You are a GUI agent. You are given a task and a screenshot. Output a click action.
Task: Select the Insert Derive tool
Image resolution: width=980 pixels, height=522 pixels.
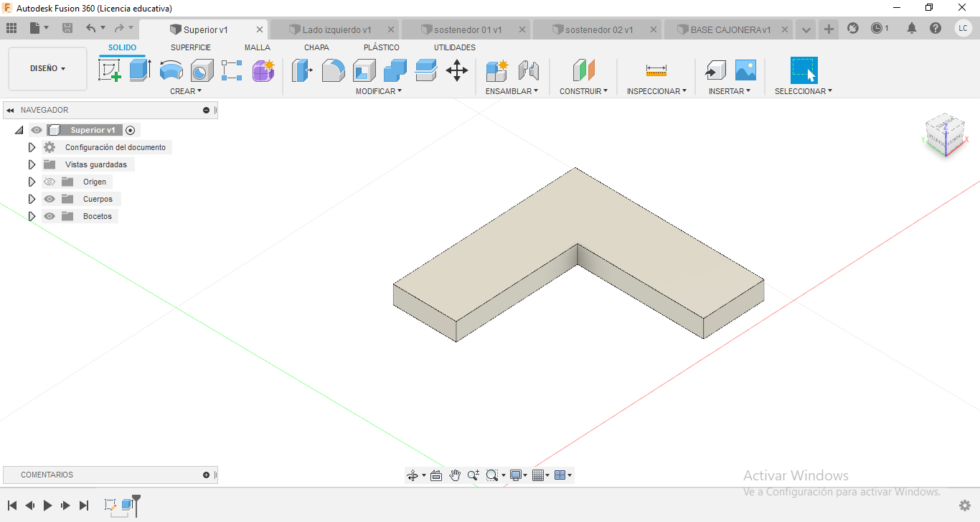pyautogui.click(x=715, y=70)
